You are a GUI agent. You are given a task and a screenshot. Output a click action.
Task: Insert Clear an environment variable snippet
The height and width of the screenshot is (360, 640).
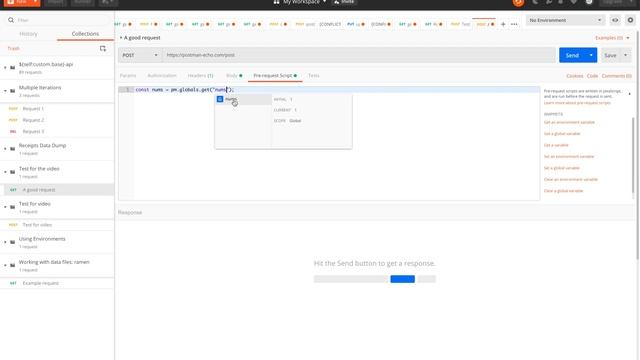[x=571, y=180]
